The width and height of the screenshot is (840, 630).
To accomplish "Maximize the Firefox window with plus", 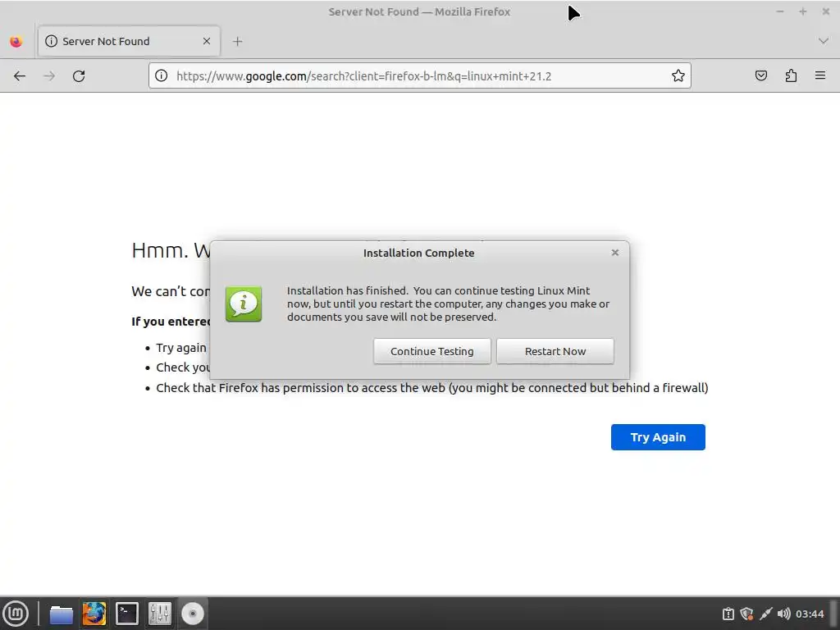I will [802, 11].
